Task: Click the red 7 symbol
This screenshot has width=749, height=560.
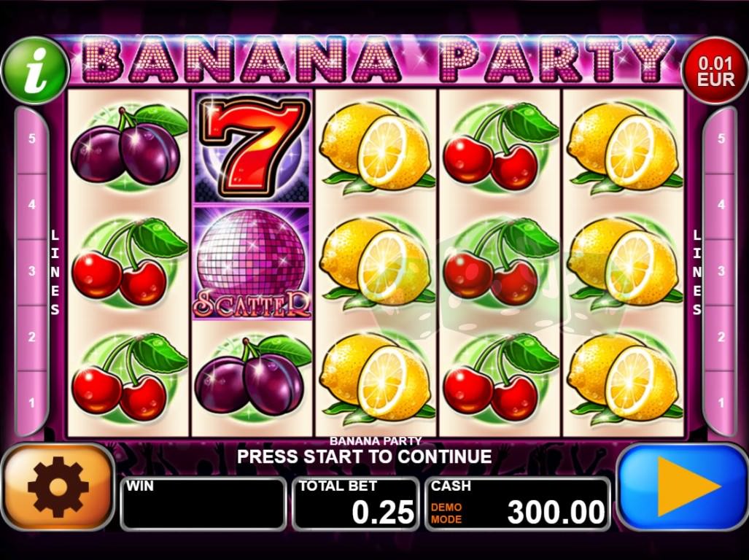Action: [252, 147]
